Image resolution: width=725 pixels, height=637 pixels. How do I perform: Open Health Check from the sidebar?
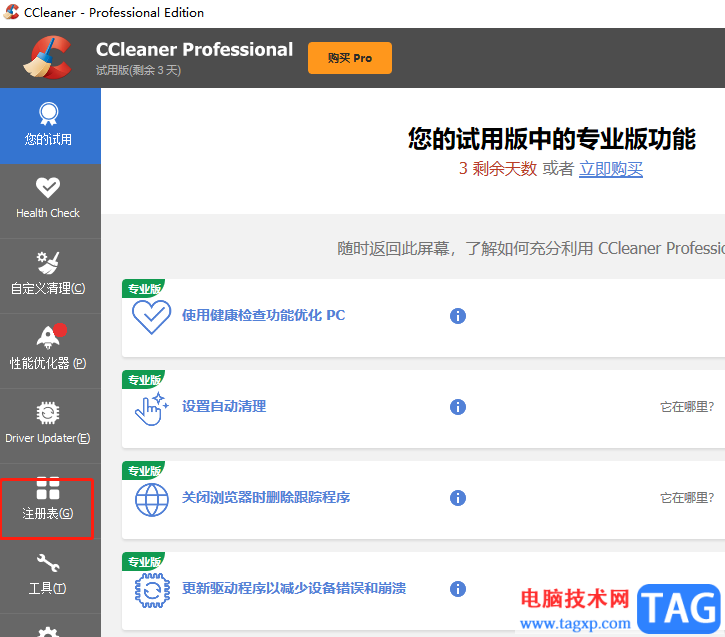click(x=48, y=201)
